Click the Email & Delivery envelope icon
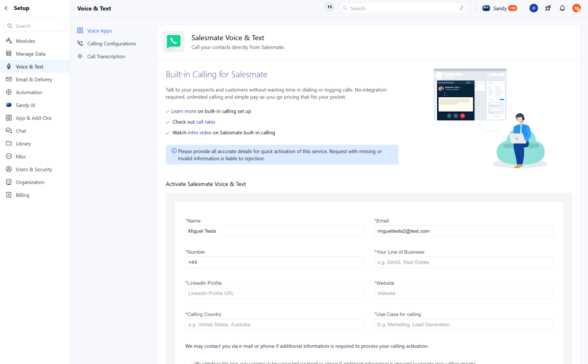This screenshot has width=588, height=364. [x=8, y=79]
